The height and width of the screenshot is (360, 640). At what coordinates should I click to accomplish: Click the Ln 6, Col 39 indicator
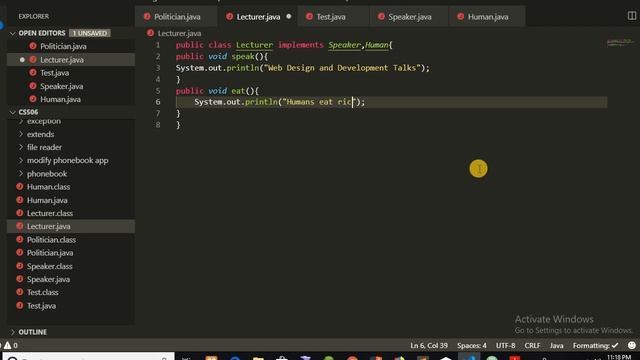click(429, 345)
